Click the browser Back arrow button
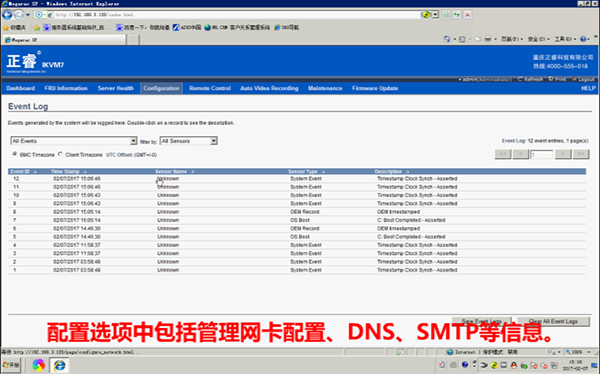Screen dimensions: 600x374 7,15
